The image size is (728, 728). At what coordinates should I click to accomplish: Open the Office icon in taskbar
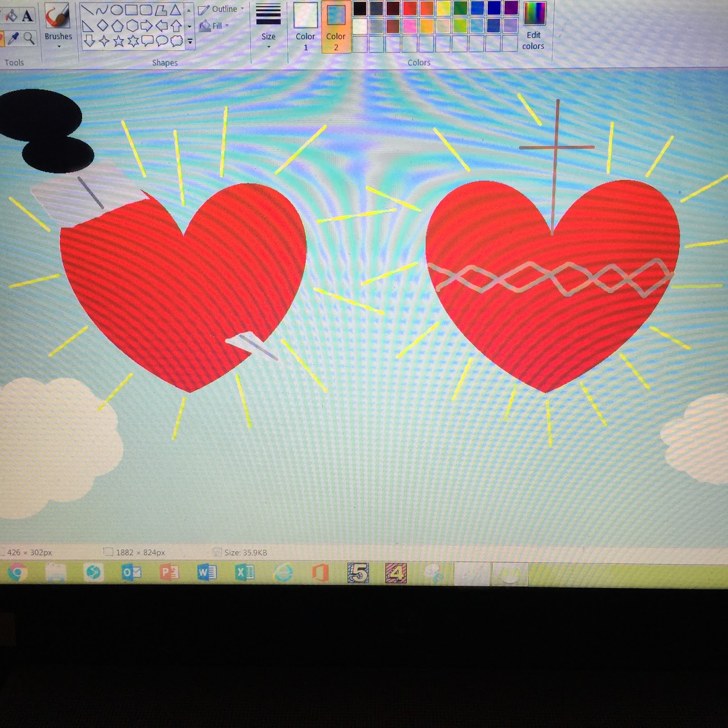coord(320,573)
